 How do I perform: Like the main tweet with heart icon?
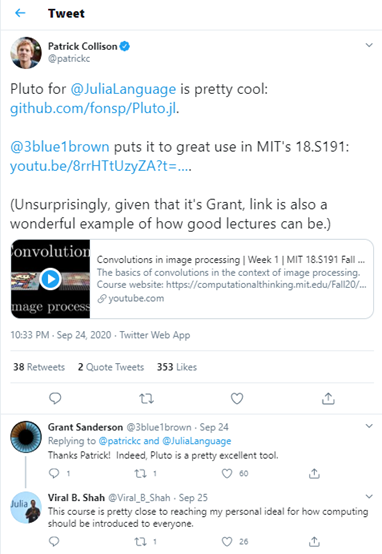[237, 399]
